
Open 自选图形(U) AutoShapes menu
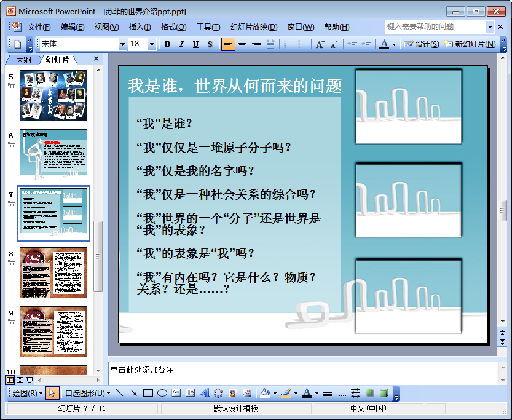click(87, 393)
